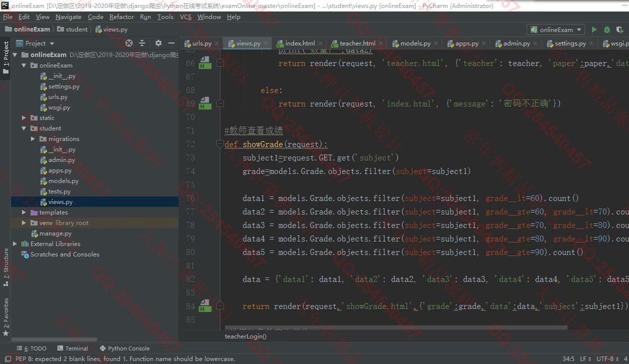Close the index.html editor tab
This screenshot has height=364, width=629.
320,43
